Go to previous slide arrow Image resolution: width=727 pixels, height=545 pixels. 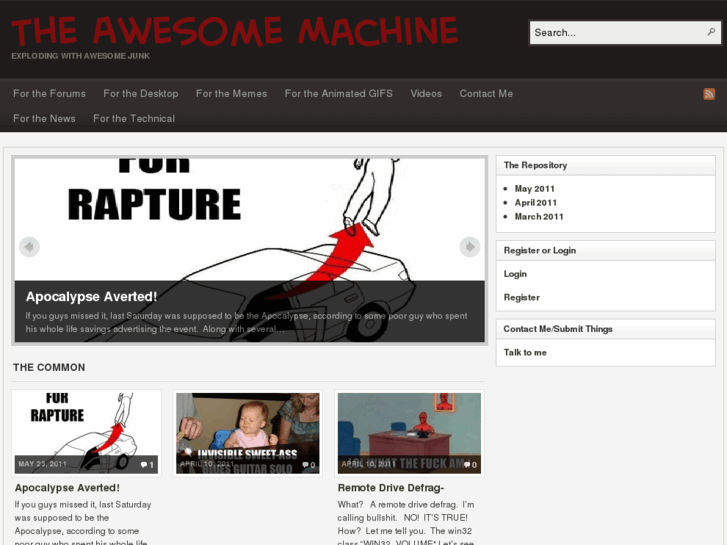click(x=29, y=247)
